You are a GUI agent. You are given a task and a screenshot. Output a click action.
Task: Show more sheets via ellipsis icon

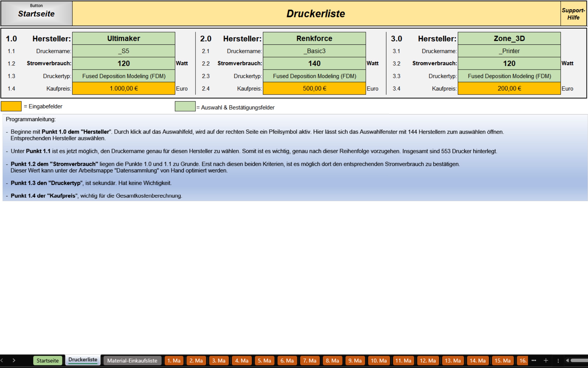[534, 360]
